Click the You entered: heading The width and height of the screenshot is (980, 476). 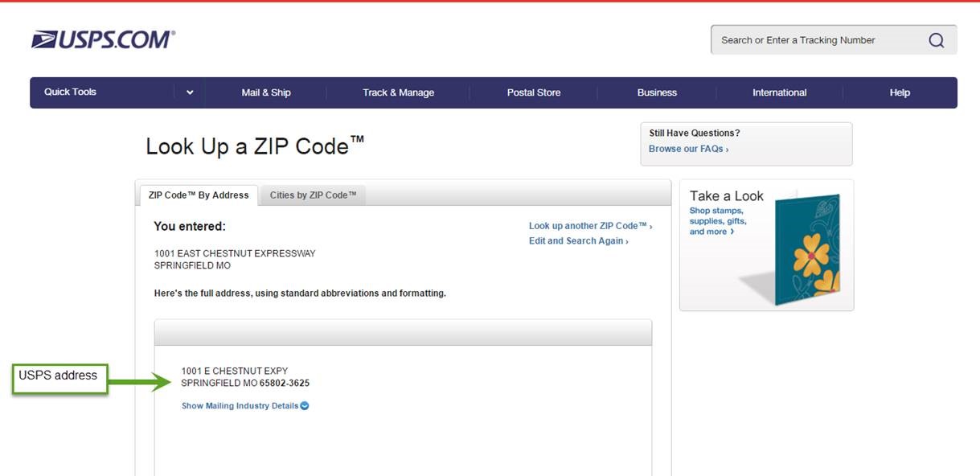(x=190, y=227)
